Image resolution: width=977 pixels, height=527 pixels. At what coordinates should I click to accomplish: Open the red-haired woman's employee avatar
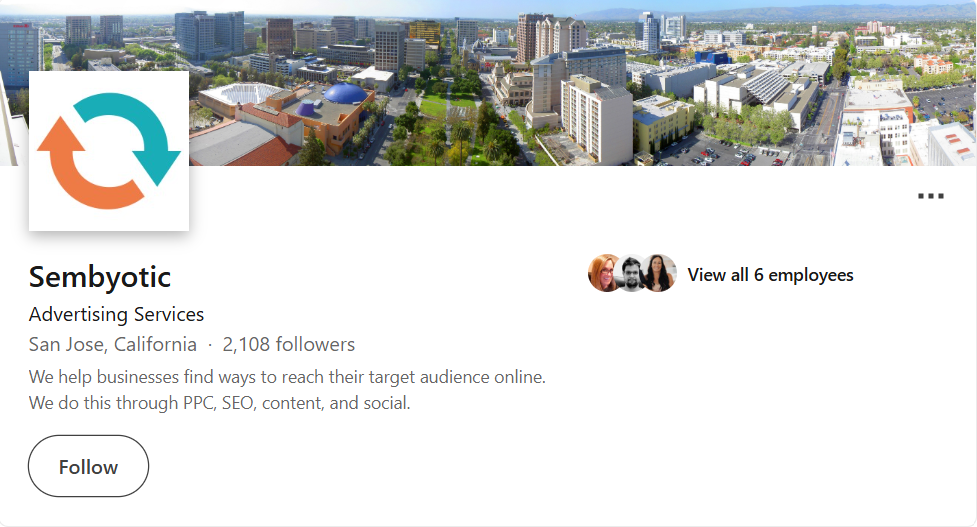[x=606, y=273]
